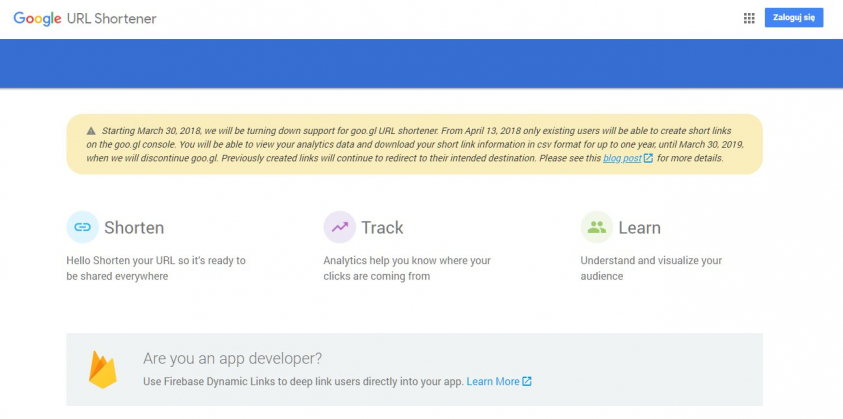Select the Track heading
843x419 pixels.
382,228
